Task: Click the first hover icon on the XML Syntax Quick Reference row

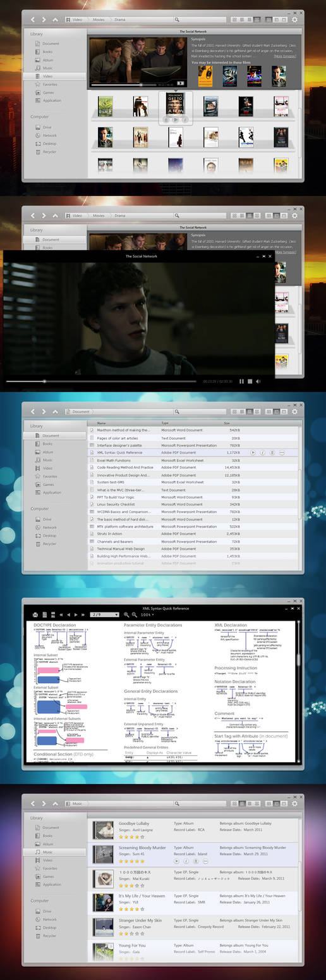Action: click(x=253, y=452)
